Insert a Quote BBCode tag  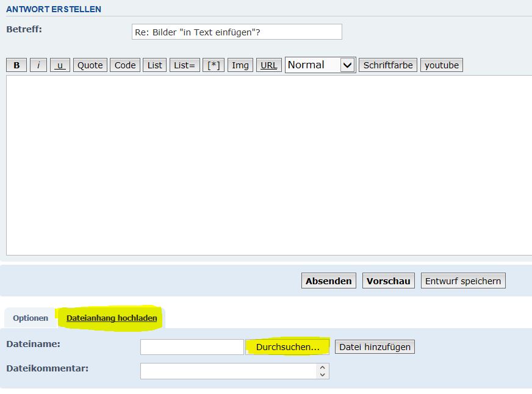pyautogui.click(x=90, y=65)
